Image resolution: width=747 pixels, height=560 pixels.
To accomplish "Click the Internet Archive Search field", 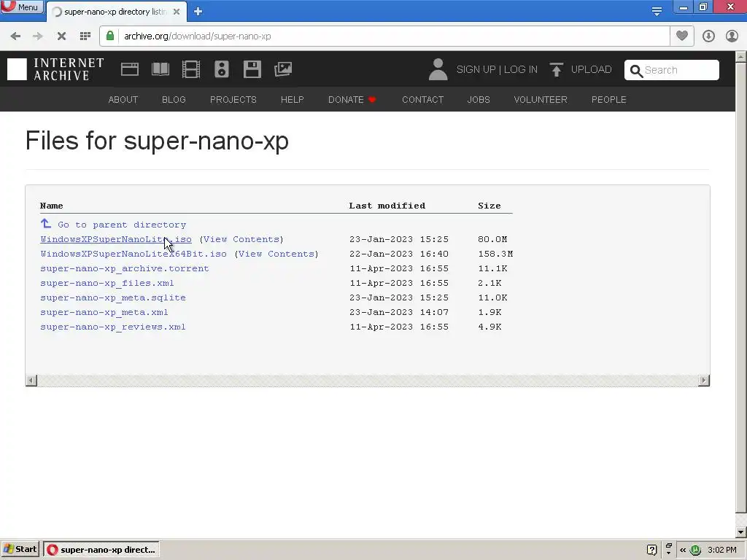I will (x=672, y=70).
